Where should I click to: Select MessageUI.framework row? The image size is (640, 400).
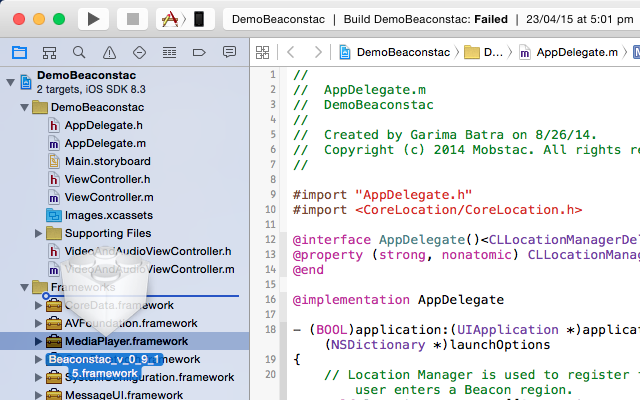pos(124,395)
